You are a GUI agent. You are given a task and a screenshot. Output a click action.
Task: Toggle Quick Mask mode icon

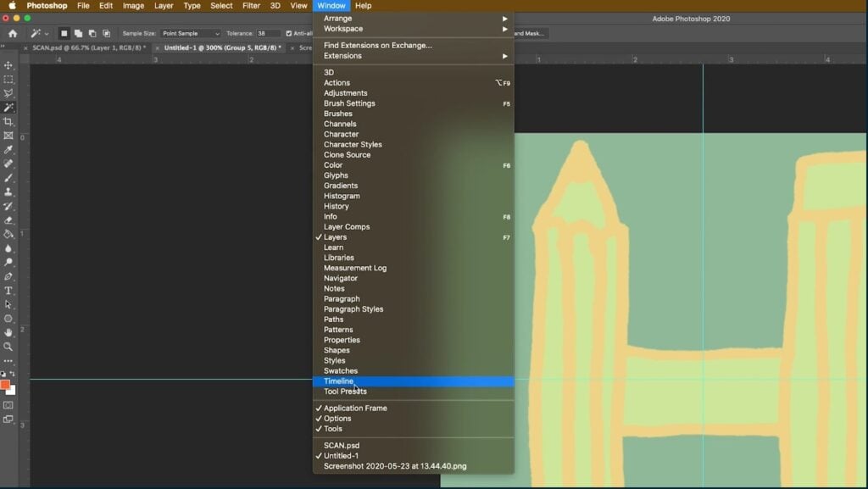click(x=8, y=405)
